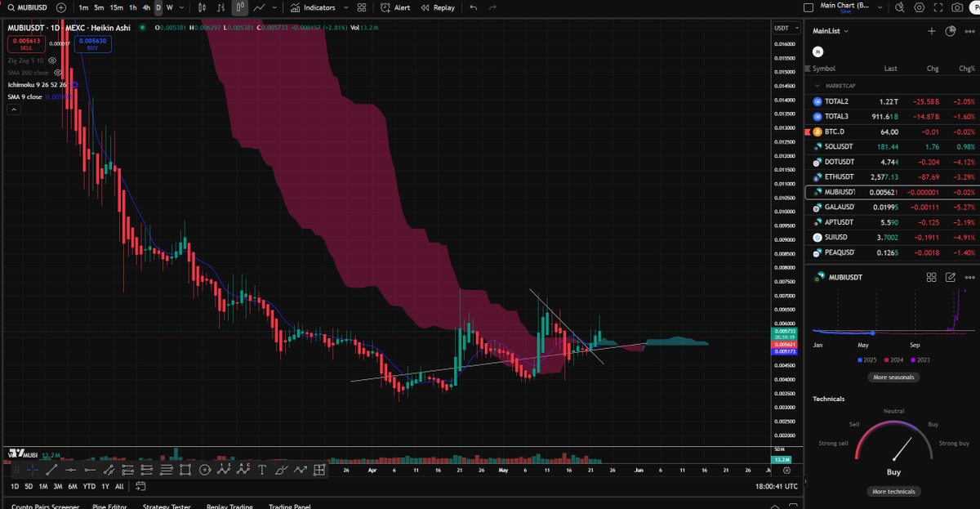Click the More seasonals button
980x509 pixels.
tap(893, 377)
